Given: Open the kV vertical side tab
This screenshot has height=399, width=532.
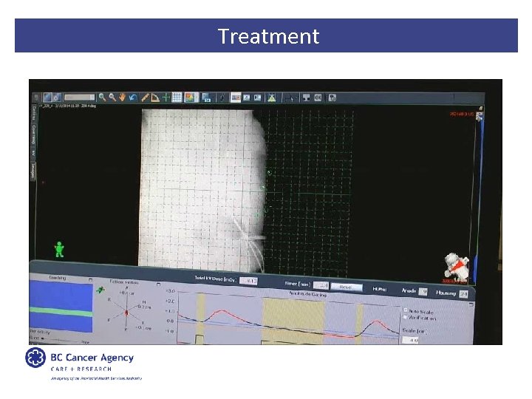Looking at the screenshot, I should (33, 153).
